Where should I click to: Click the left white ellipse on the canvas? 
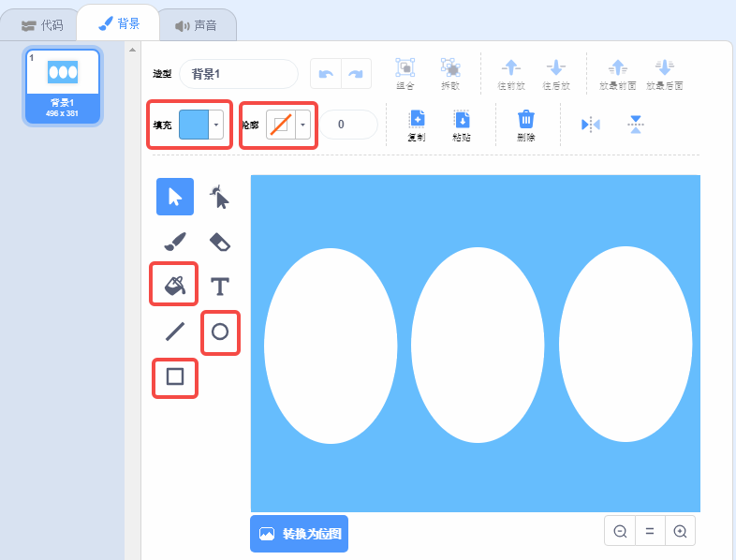point(331,346)
